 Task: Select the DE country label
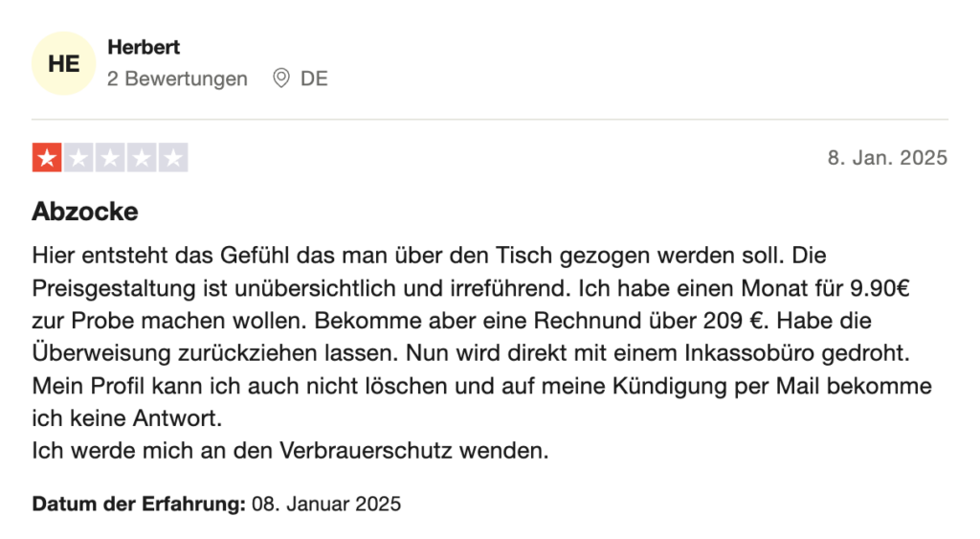[314, 79]
